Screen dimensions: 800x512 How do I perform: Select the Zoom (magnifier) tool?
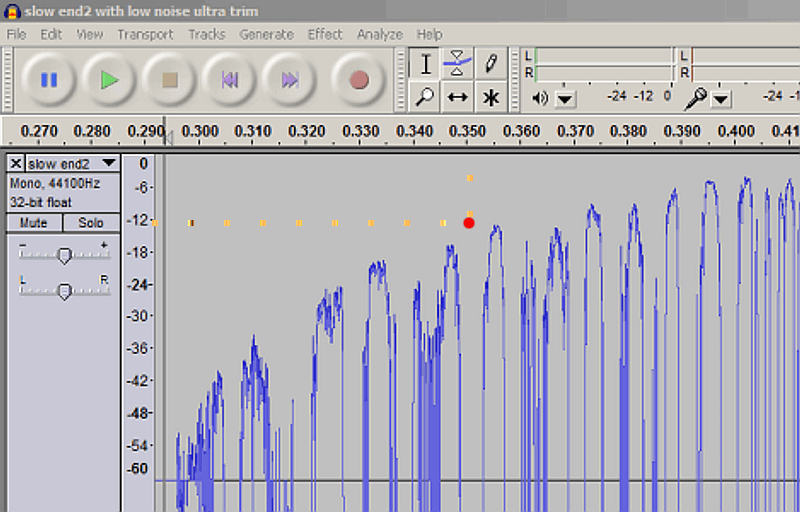tap(424, 96)
